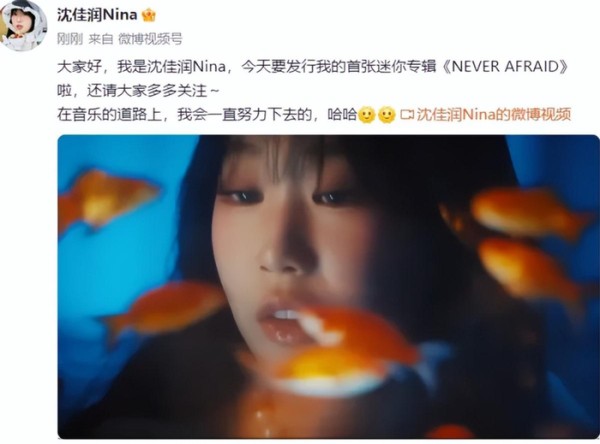Play the video thumbnail with goldfish

pos(328,287)
